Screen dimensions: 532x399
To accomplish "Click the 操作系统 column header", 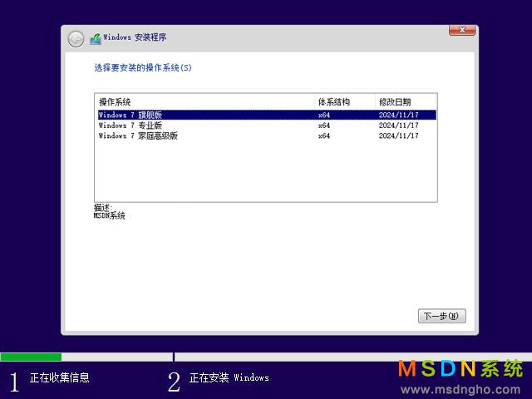I will pyautogui.click(x=204, y=101).
